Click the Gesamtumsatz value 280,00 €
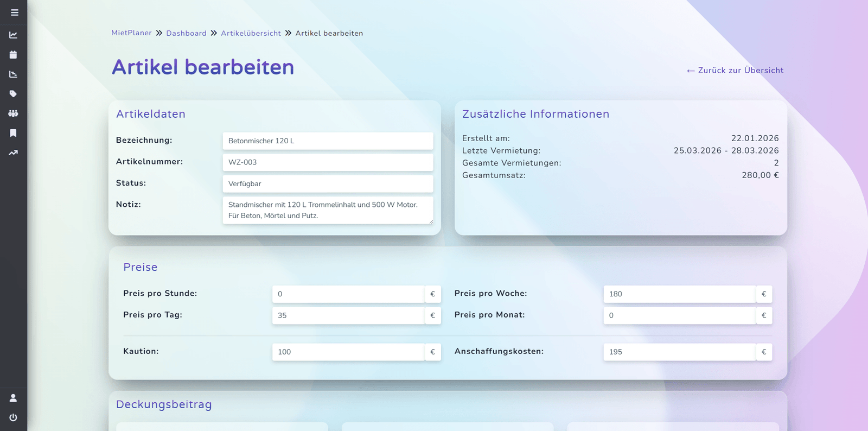Image resolution: width=868 pixels, height=431 pixels. tap(760, 175)
